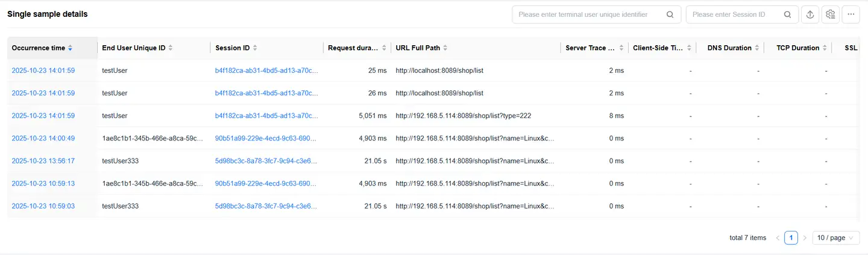Screen dimensions: 868x255
Task: Toggle sorting on URL Full Path column
Action: 445,48
